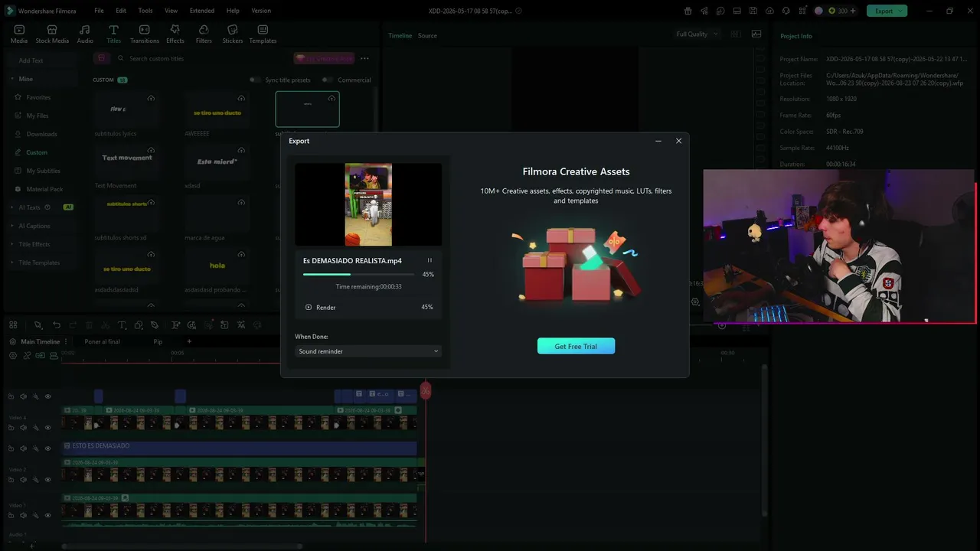The image size is (980, 551).
Task: Hide the Video 2 track with eye icon
Action: pos(47,479)
